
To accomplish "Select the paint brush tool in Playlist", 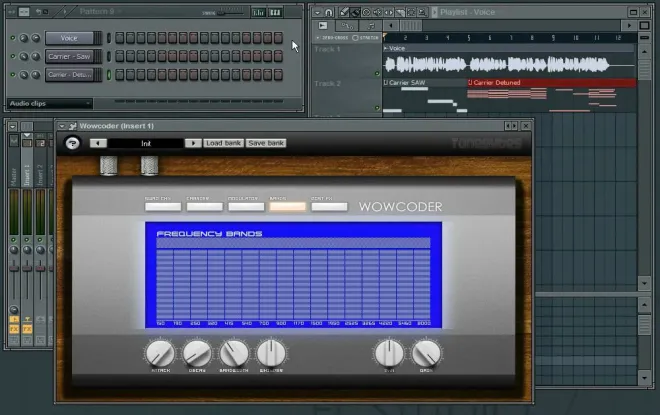I will click(x=356, y=13).
